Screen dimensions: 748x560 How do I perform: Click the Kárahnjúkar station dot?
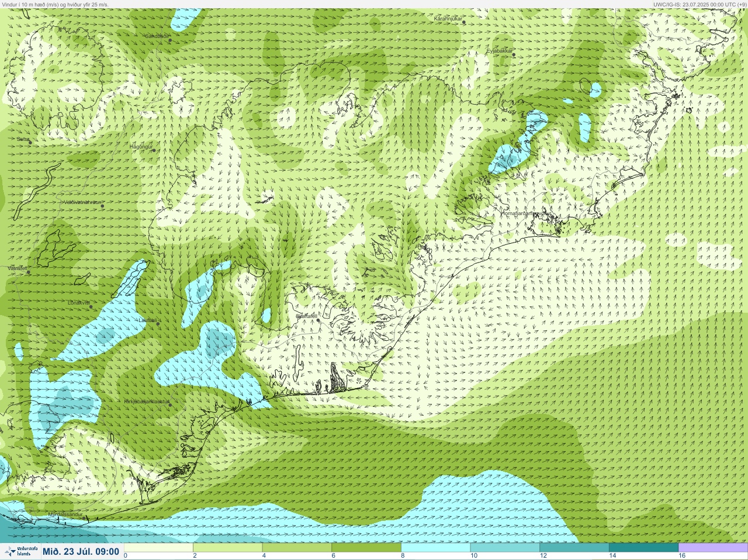[464, 22]
